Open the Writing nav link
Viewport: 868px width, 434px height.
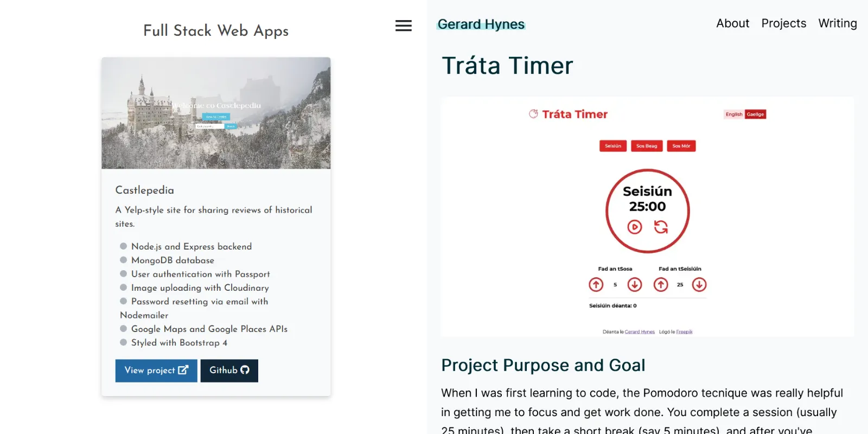pyautogui.click(x=838, y=23)
